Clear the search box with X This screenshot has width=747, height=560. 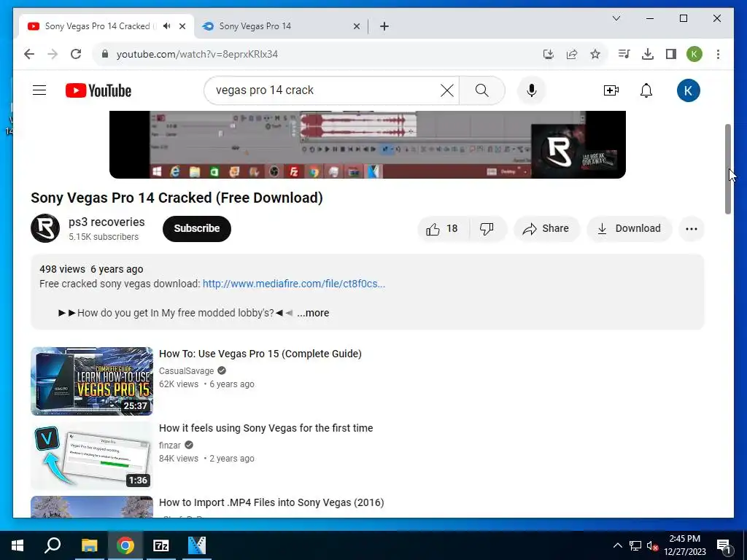(x=447, y=90)
